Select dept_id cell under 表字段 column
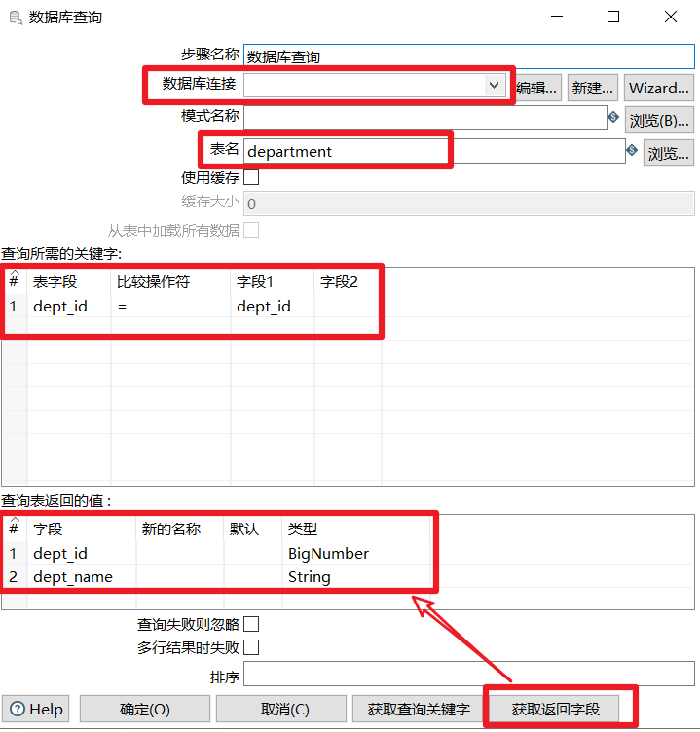700x732 pixels. pyautogui.click(x=69, y=307)
